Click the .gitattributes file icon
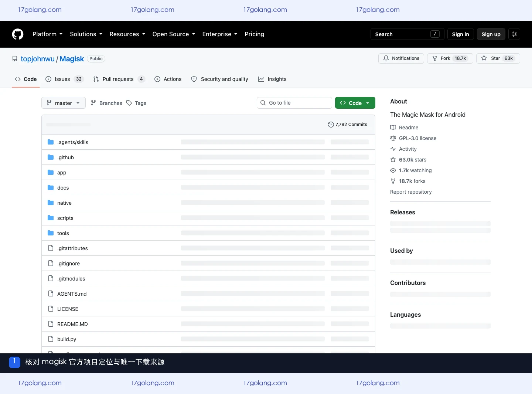Image resolution: width=532 pixels, height=394 pixels. point(51,248)
